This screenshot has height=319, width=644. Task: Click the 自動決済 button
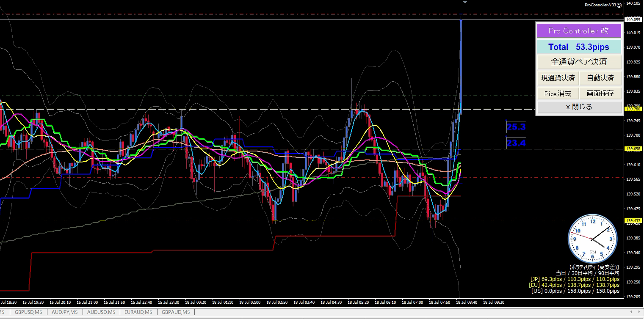(x=600, y=78)
